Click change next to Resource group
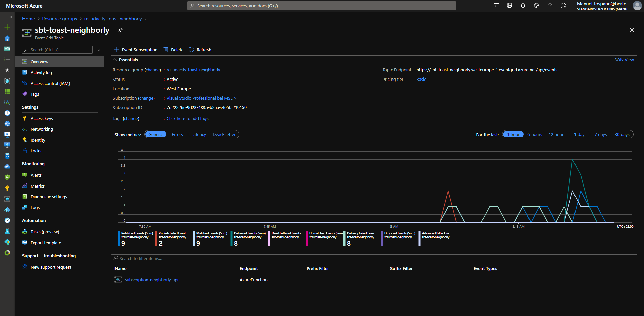Viewport: 644px width, 316px height. pyautogui.click(x=153, y=70)
